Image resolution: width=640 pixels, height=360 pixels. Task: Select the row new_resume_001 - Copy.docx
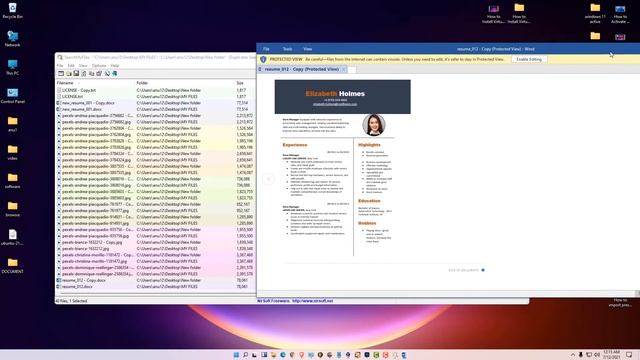(x=156, y=103)
